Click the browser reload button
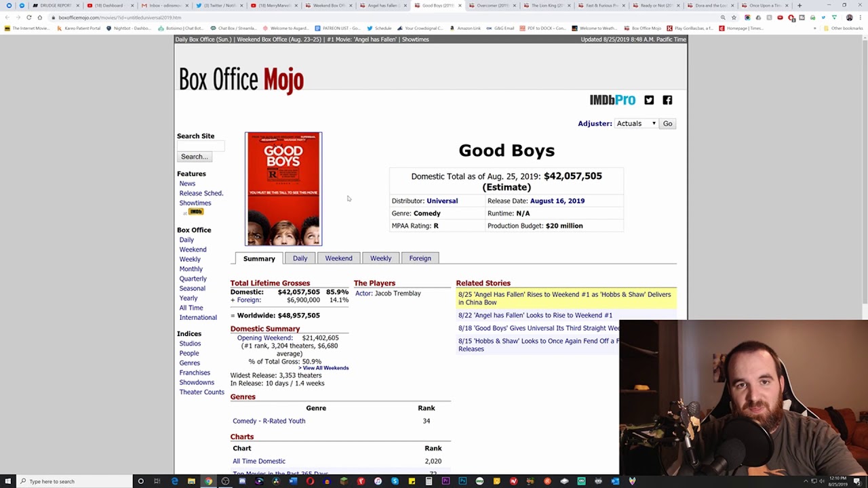Image resolution: width=868 pixels, height=488 pixels. pos(28,17)
